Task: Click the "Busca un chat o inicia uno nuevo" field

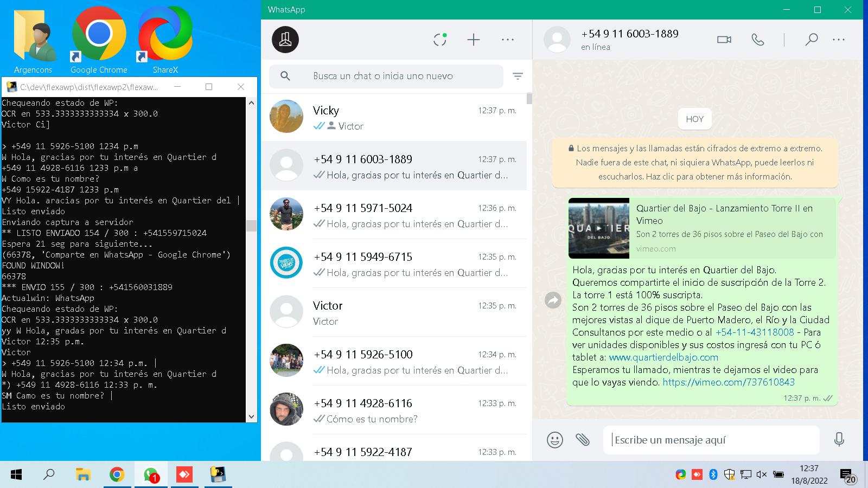Action: [386, 76]
